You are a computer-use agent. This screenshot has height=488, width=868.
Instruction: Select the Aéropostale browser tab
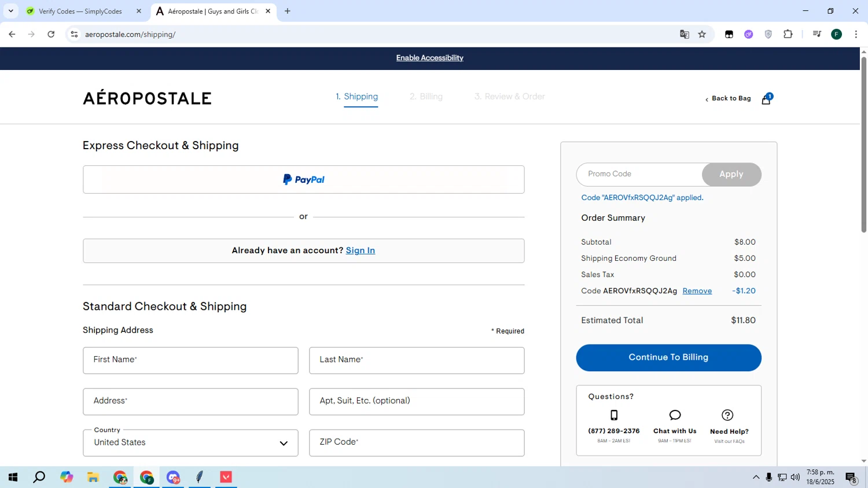[213, 11]
